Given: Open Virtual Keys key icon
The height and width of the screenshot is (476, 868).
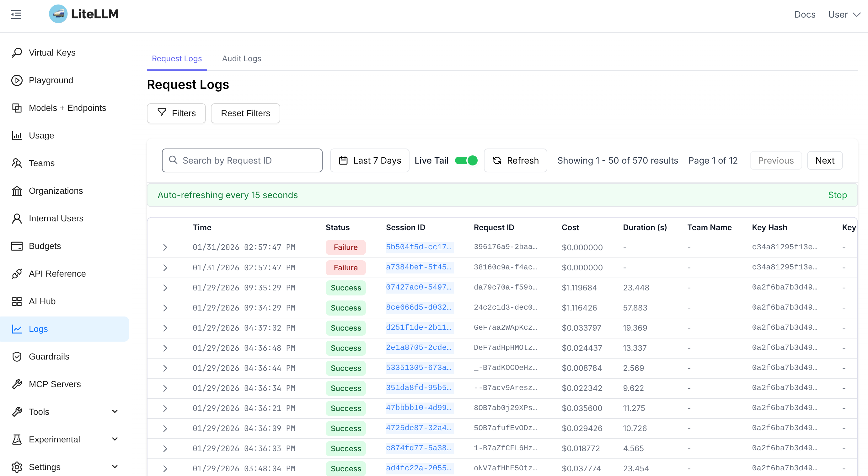Looking at the screenshot, I should pyautogui.click(x=17, y=52).
